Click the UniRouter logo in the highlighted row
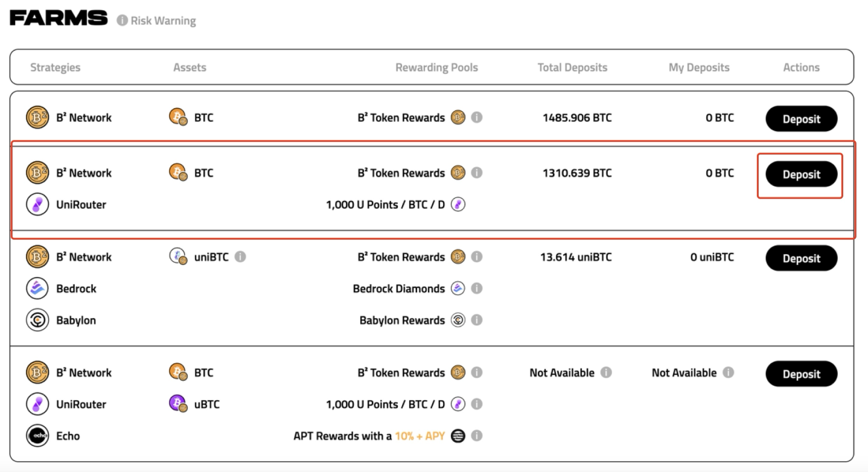The height and width of the screenshot is (472, 868). point(37,205)
